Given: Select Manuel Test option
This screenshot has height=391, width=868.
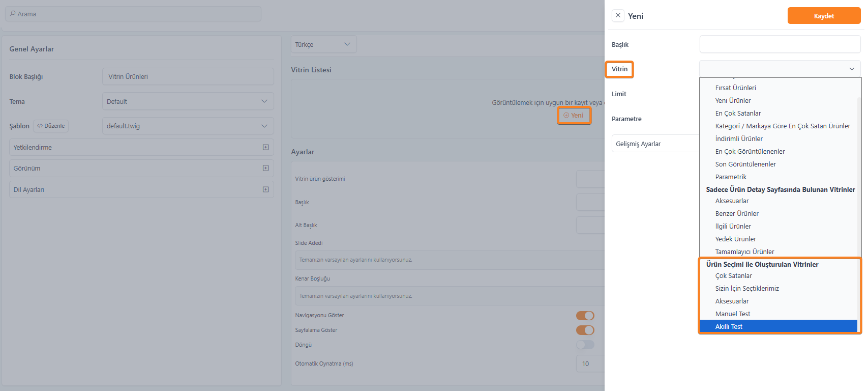Looking at the screenshot, I should 733,314.
